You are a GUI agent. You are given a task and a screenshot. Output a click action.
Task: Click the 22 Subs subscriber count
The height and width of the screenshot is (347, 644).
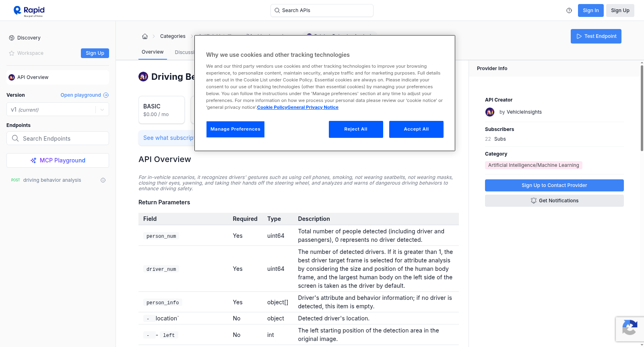tap(495, 139)
